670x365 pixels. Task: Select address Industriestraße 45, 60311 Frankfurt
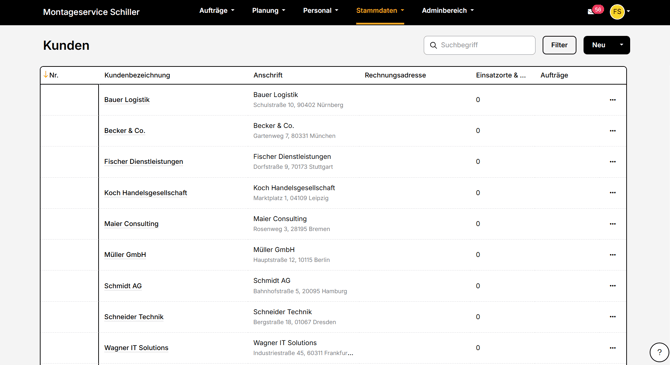pos(303,353)
